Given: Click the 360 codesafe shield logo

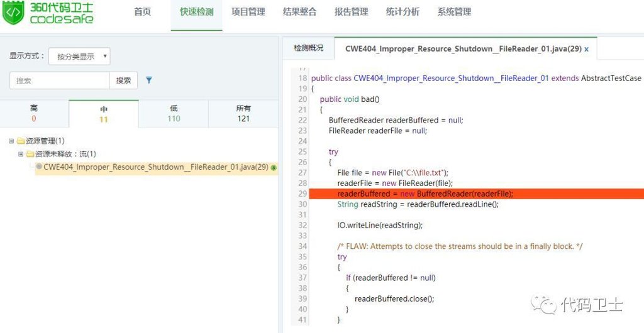Looking at the screenshot, I should (14, 13).
